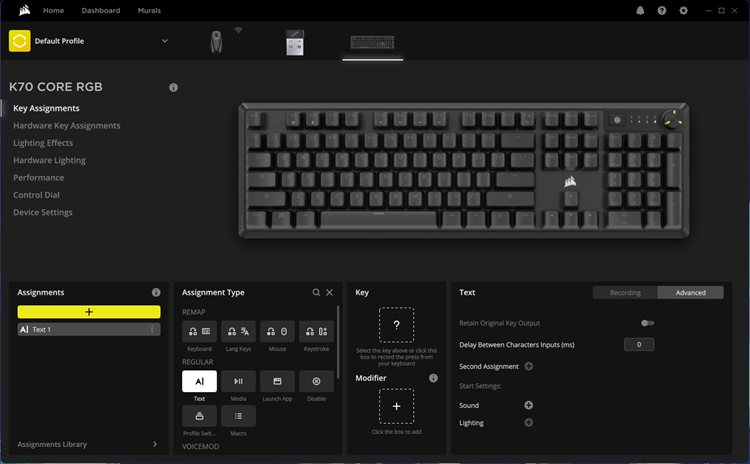Click the media button on keyboard image

point(617,120)
